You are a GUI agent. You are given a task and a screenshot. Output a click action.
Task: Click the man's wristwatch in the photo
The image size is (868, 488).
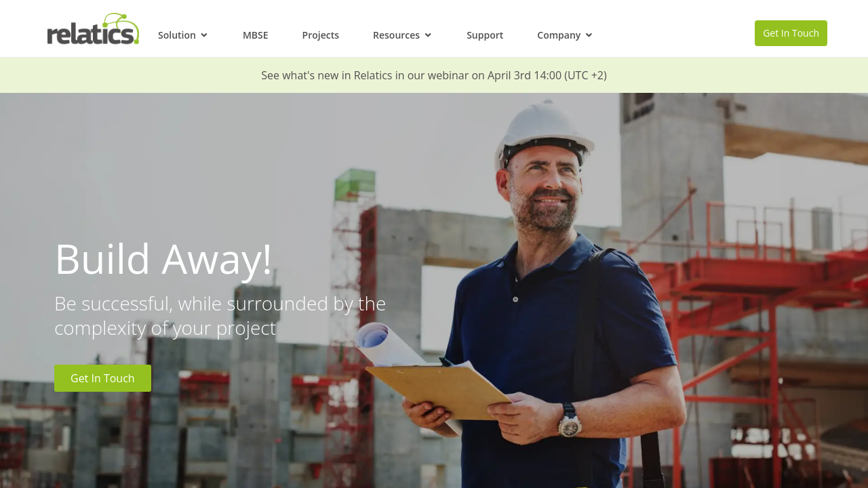click(568, 422)
